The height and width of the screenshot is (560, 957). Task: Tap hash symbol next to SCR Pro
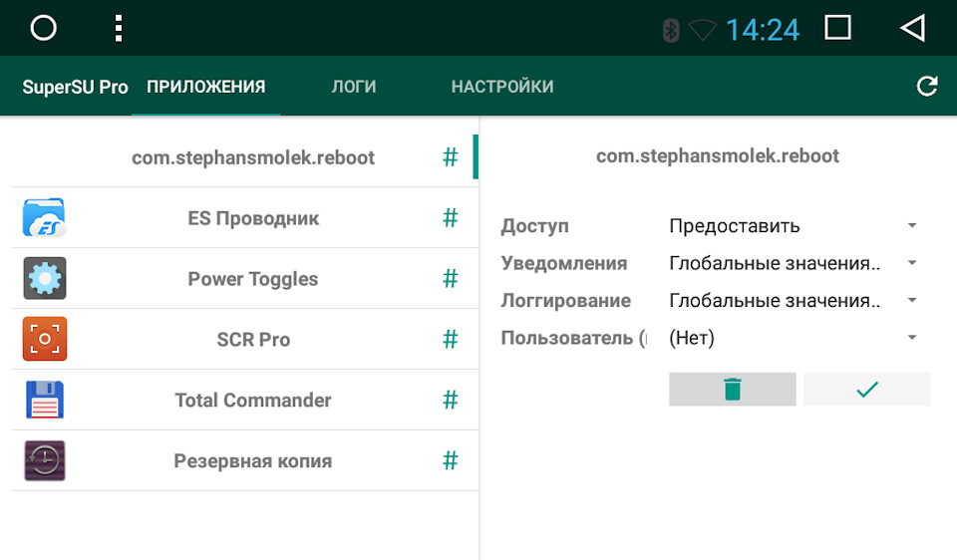click(451, 339)
